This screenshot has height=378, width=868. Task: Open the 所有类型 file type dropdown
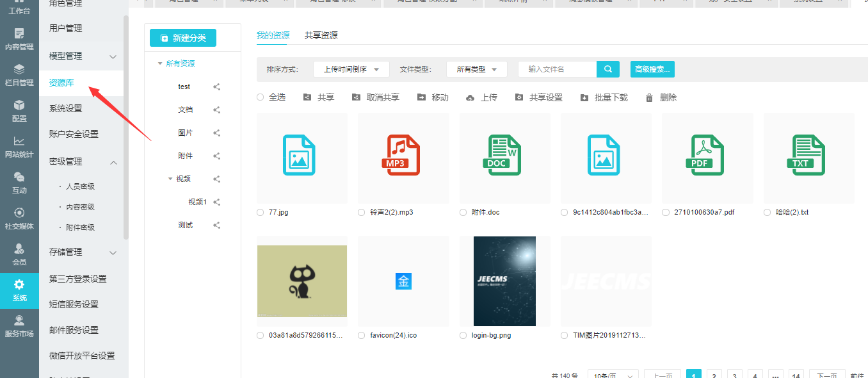(476, 69)
